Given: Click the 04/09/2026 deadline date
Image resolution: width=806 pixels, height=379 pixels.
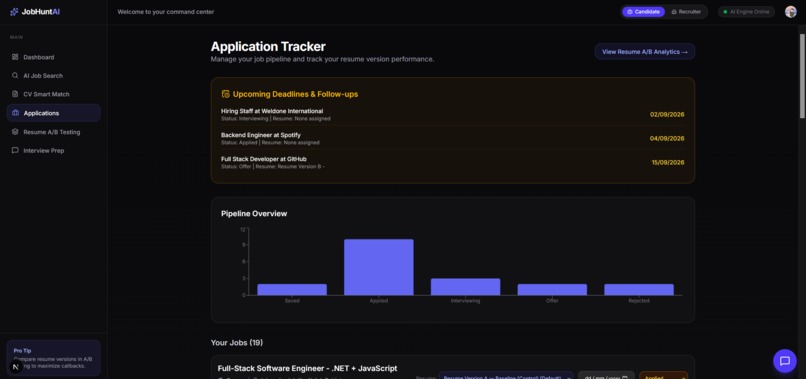Looking at the screenshot, I should [x=667, y=138].
